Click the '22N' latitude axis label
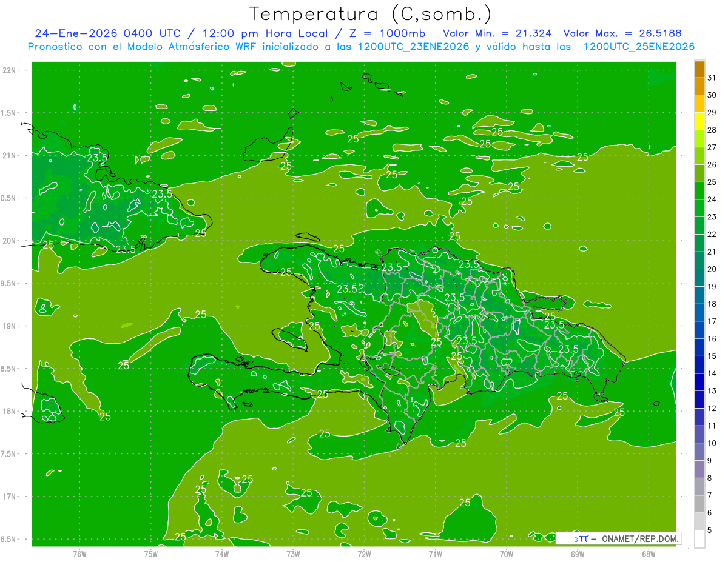This screenshot has height=562, width=728. 9,70
